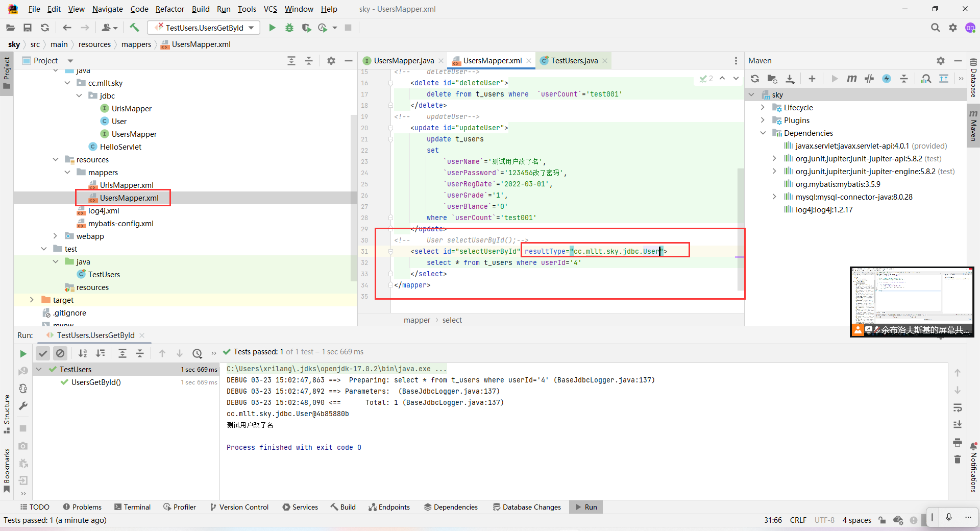The image size is (980, 531).
Task: Execute Maven goal m icon
Action: (852, 79)
